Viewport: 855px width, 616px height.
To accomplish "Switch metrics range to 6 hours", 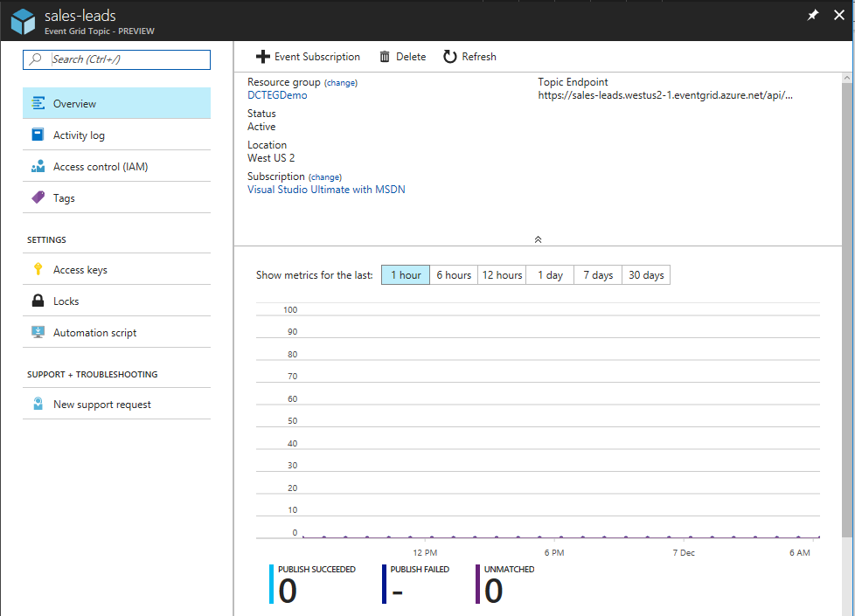I will (x=454, y=275).
